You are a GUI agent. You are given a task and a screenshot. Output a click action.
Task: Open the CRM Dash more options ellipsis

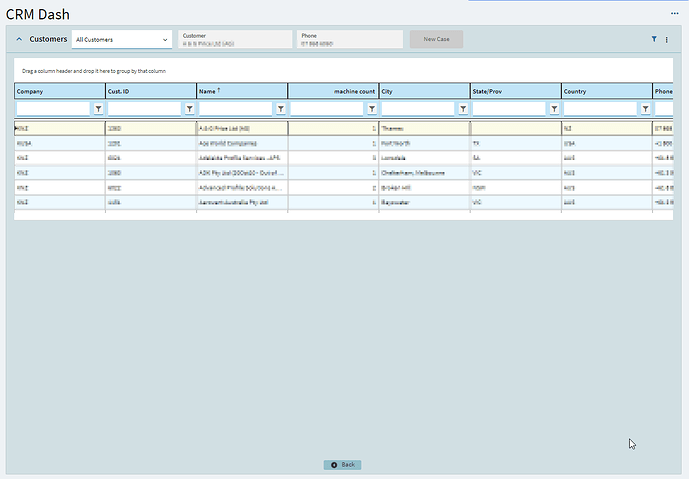tap(674, 13)
